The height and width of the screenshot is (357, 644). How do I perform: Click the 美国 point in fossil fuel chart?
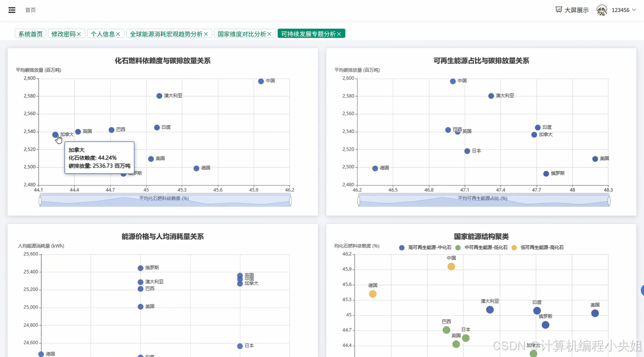pyautogui.click(x=151, y=159)
